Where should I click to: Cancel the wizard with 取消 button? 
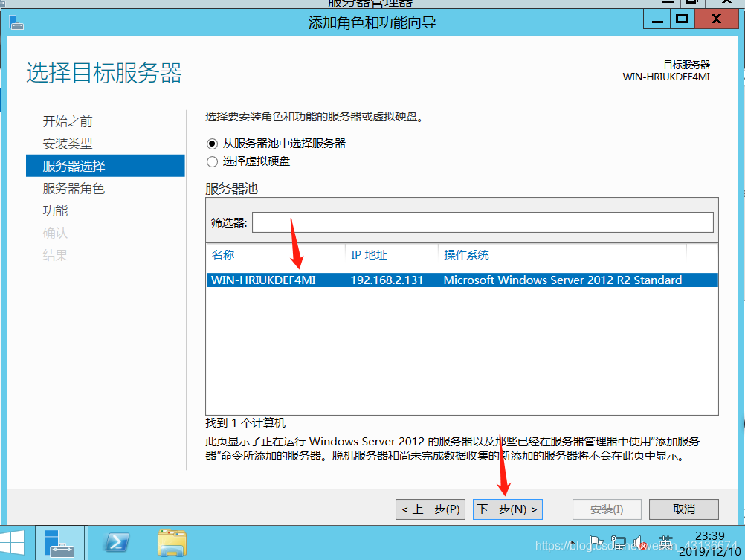(684, 509)
